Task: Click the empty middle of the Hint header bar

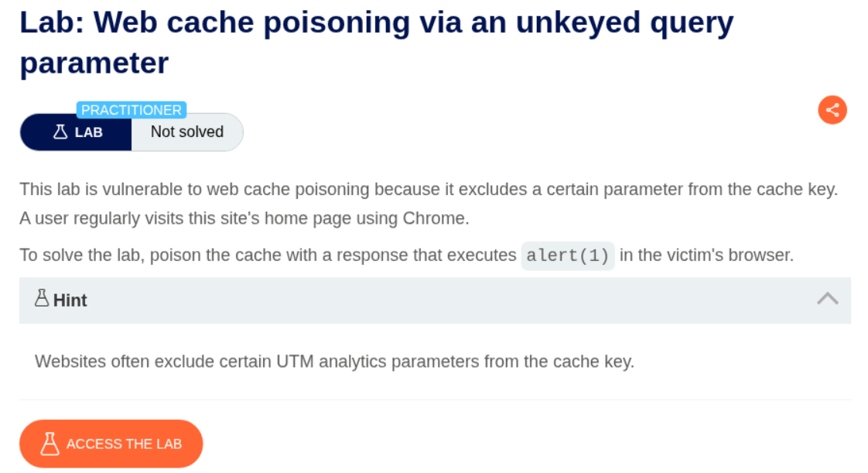Action: point(433,300)
